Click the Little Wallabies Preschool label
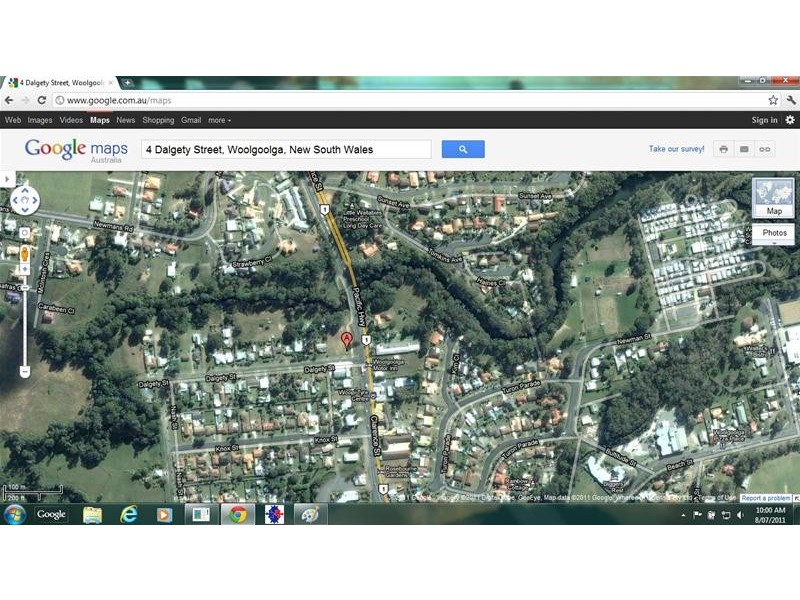 (x=362, y=219)
